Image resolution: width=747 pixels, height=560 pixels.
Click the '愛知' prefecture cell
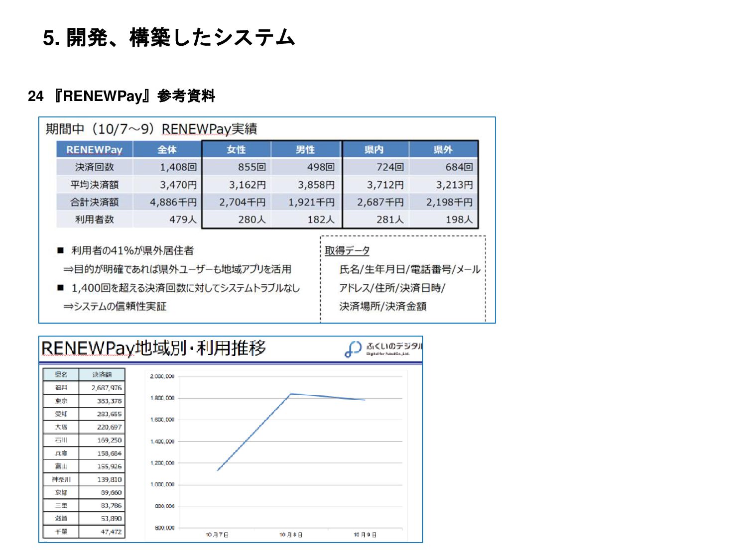coord(61,414)
